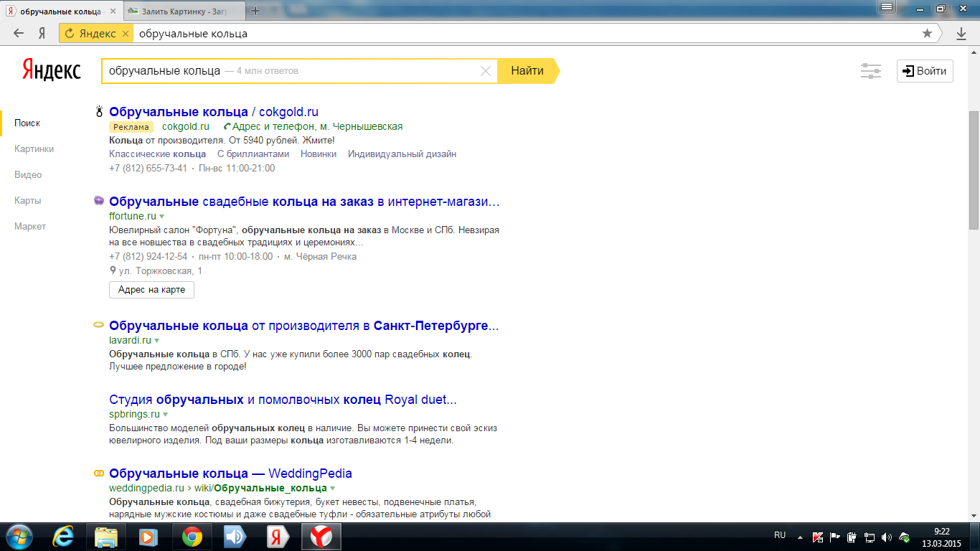This screenshot has height=551, width=980.
Task: Open the Windows Start button
Action: point(19,537)
